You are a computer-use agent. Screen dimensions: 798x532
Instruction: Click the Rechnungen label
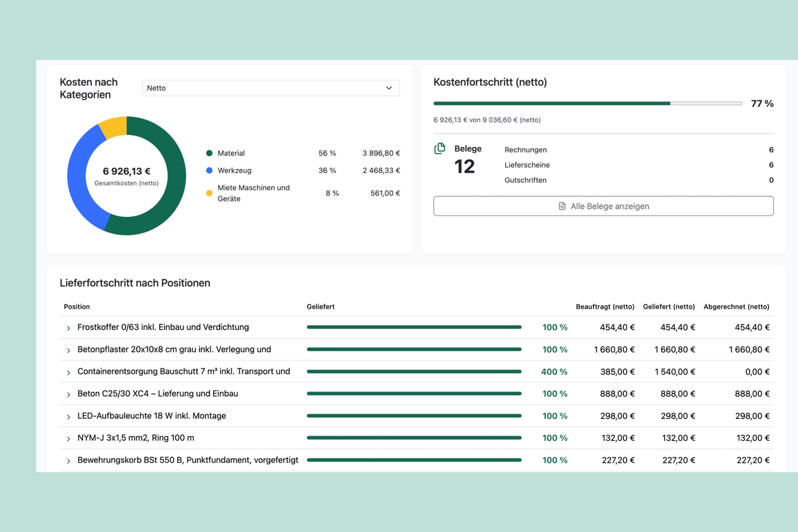pos(526,150)
